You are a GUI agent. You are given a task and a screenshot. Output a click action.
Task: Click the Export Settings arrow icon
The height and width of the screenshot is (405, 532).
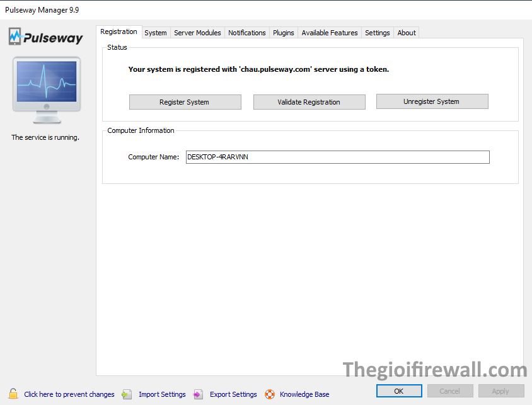(199, 394)
